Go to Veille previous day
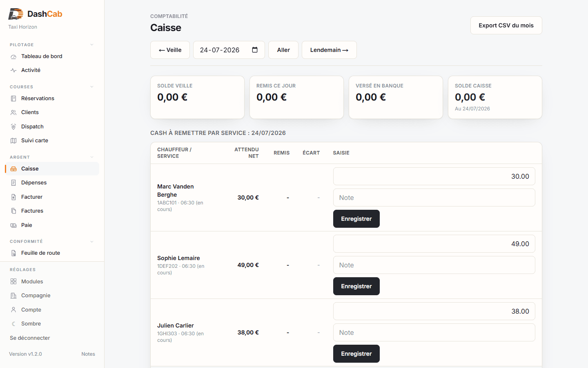The image size is (588, 368). [x=170, y=50]
